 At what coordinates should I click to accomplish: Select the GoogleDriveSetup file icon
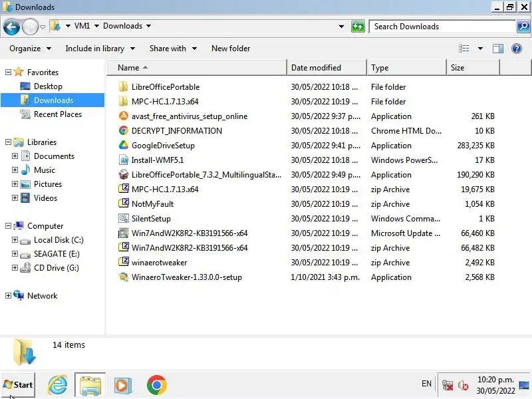tap(124, 145)
